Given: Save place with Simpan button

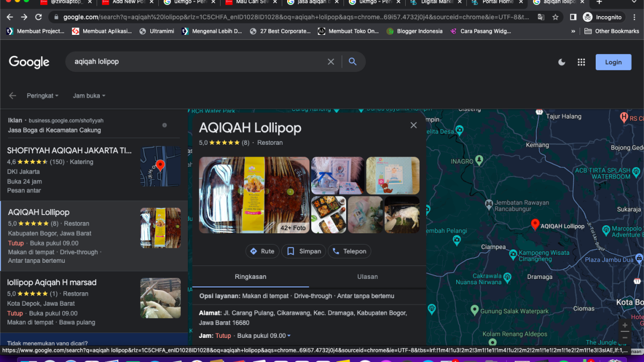Looking at the screenshot, I should tap(304, 251).
